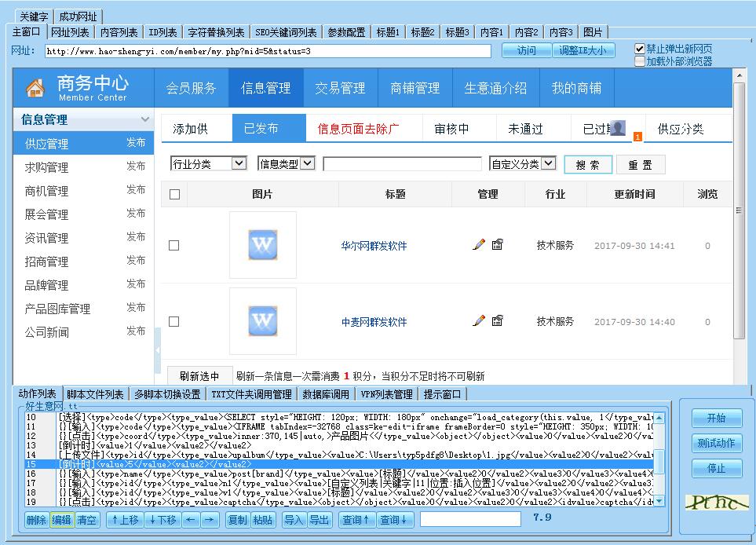Open the 华尔网群发软件 title link
Screen dimensions: 756x545
pos(374,246)
